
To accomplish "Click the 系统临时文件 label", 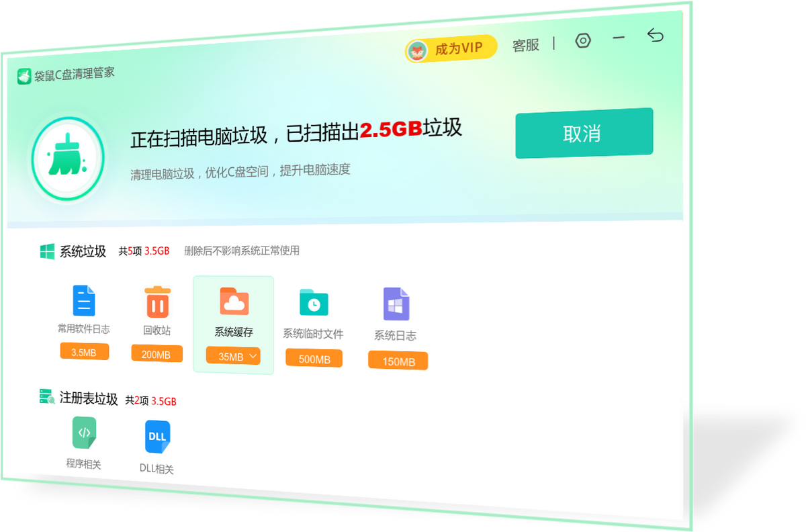I will click(x=313, y=334).
